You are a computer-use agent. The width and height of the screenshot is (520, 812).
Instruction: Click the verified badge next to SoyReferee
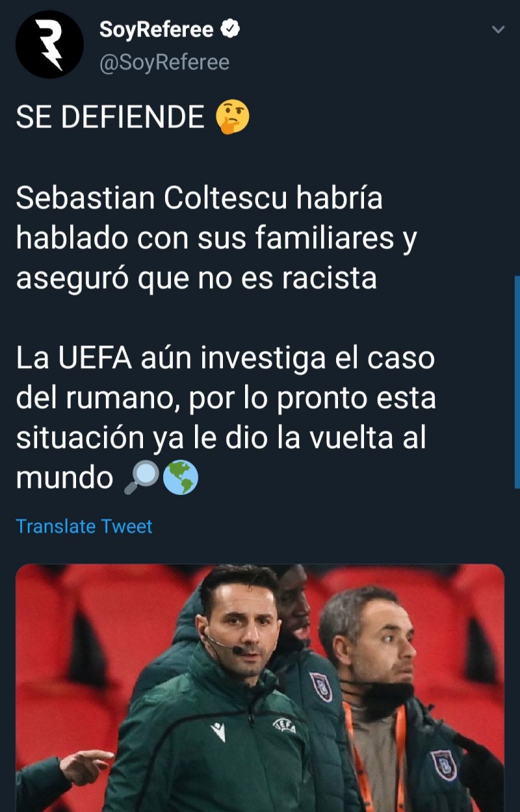click(231, 29)
